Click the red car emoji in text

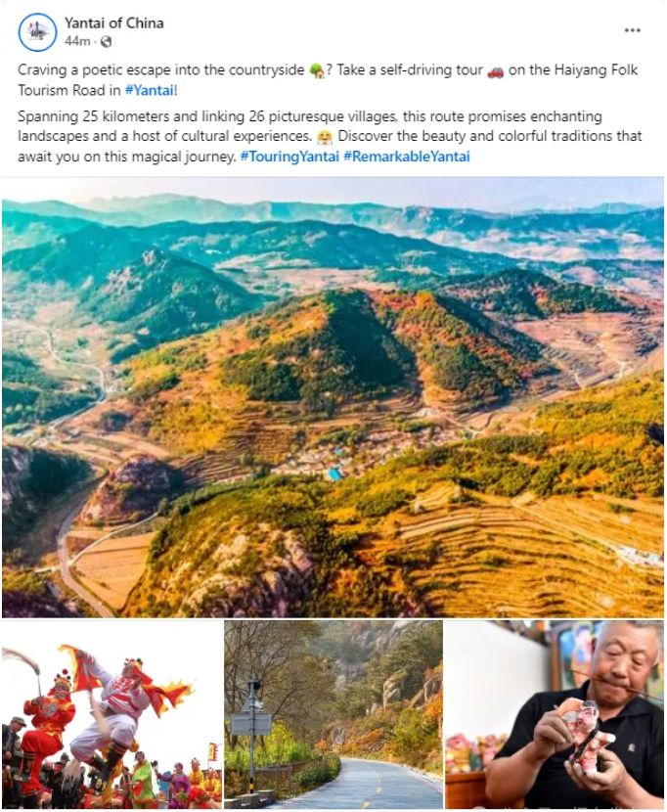495,71
